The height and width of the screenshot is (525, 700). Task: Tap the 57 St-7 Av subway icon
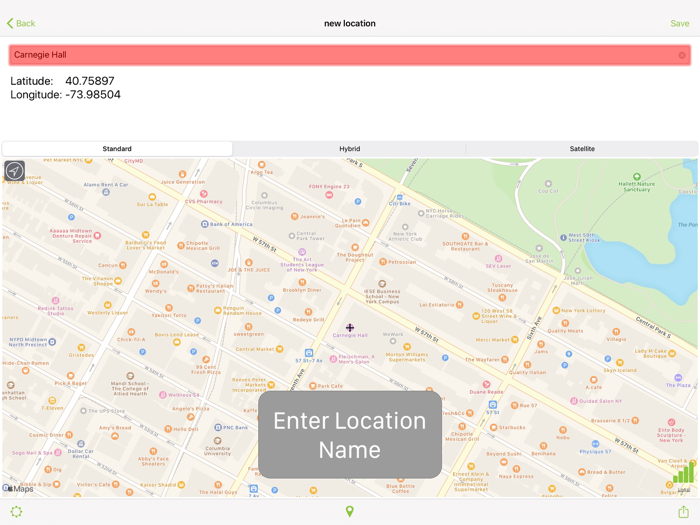click(x=308, y=353)
